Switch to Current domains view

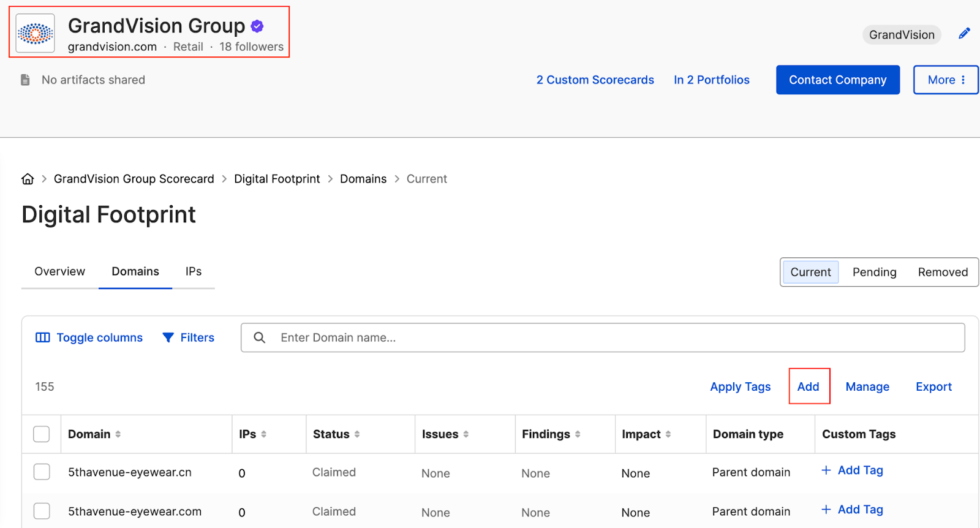click(810, 272)
